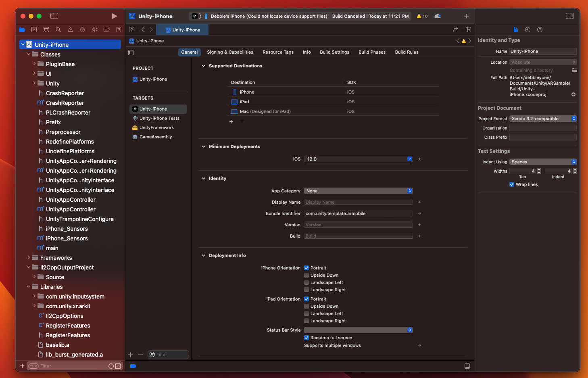
Task: Open App Category dropdown
Action: click(359, 191)
